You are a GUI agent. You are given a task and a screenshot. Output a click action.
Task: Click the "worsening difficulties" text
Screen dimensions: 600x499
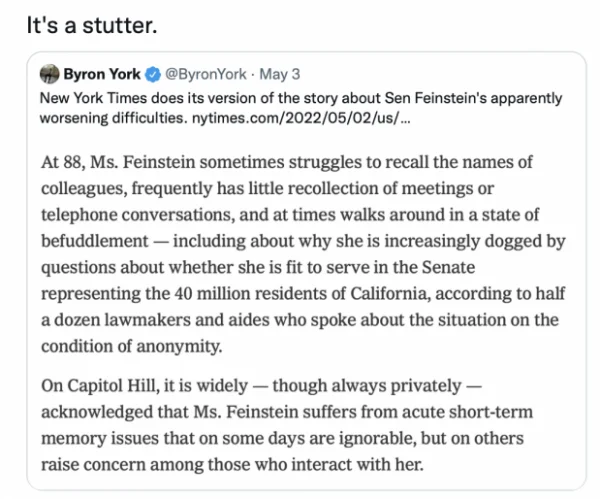point(112,118)
